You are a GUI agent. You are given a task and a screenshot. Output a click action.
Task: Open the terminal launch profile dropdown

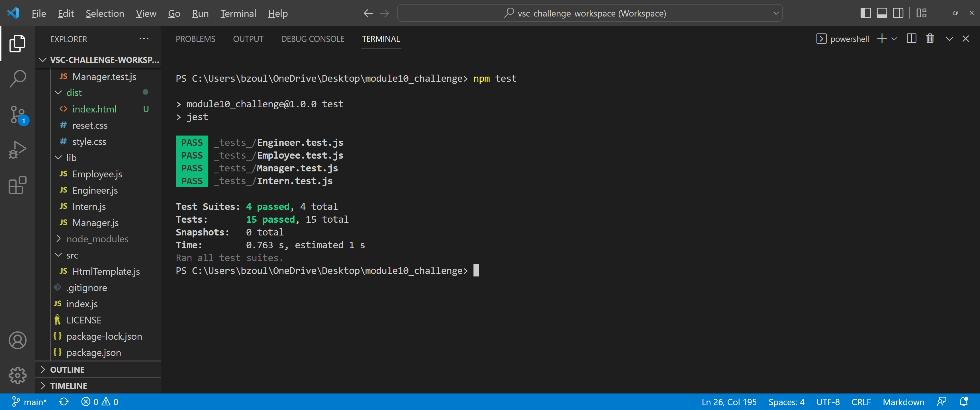coord(894,39)
